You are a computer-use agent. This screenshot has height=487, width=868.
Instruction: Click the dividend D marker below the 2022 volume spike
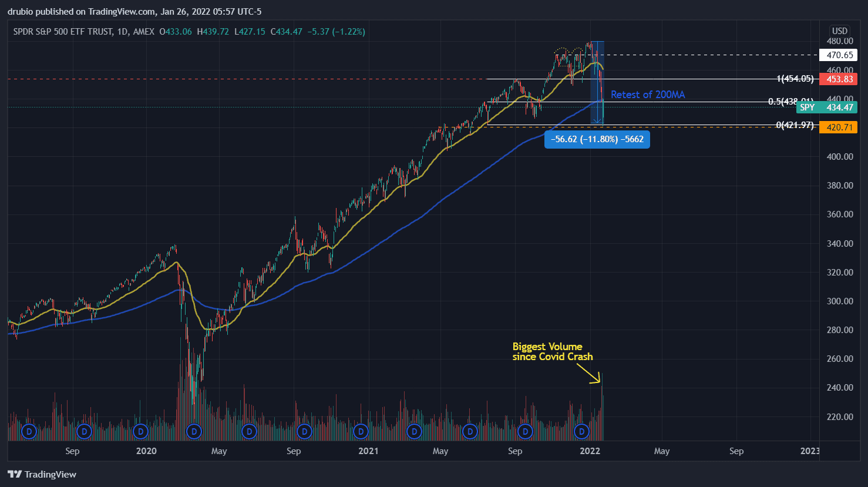tap(581, 432)
